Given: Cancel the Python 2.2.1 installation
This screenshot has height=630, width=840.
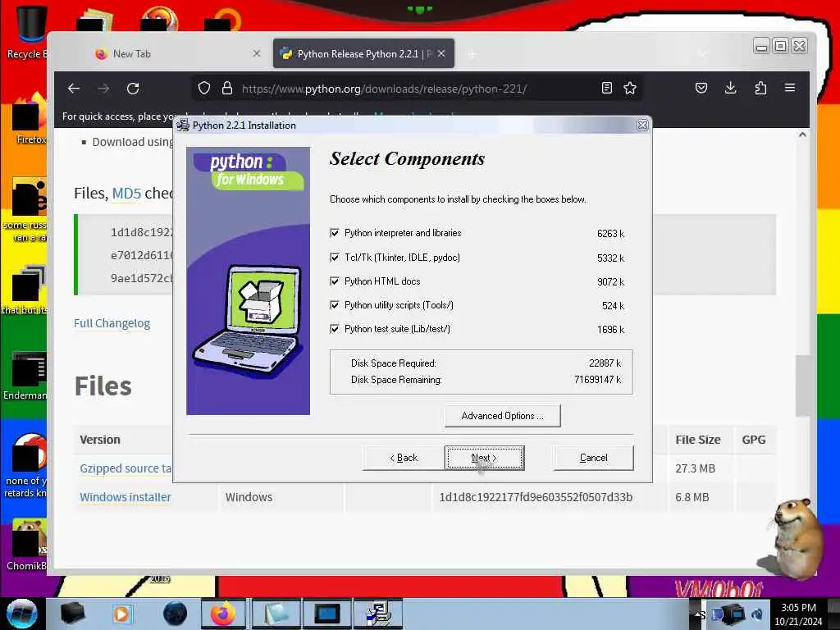Looking at the screenshot, I should pos(594,458).
